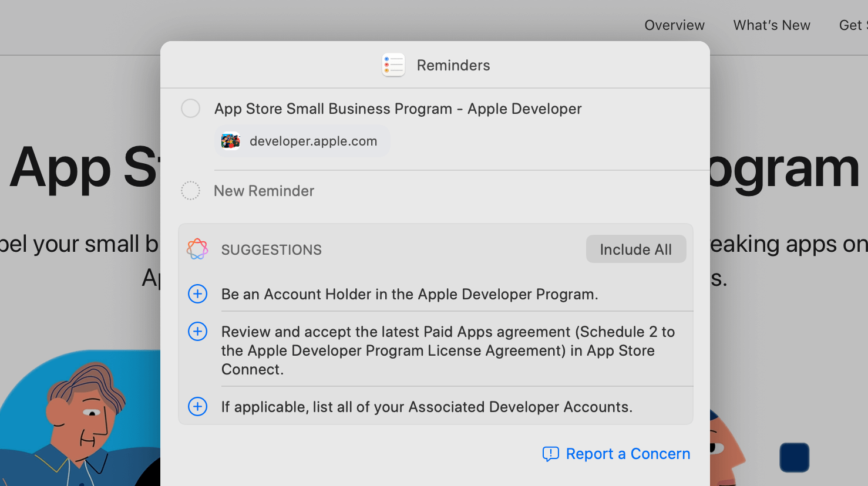Click the Reminders title in the header
The height and width of the screenshot is (486, 868).
coord(453,65)
